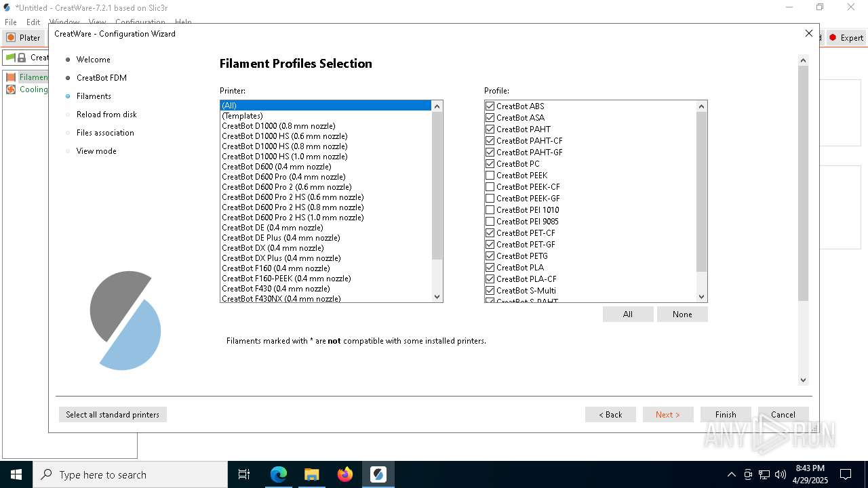Click the All profiles button
The width and height of the screenshot is (868, 488).
click(628, 314)
